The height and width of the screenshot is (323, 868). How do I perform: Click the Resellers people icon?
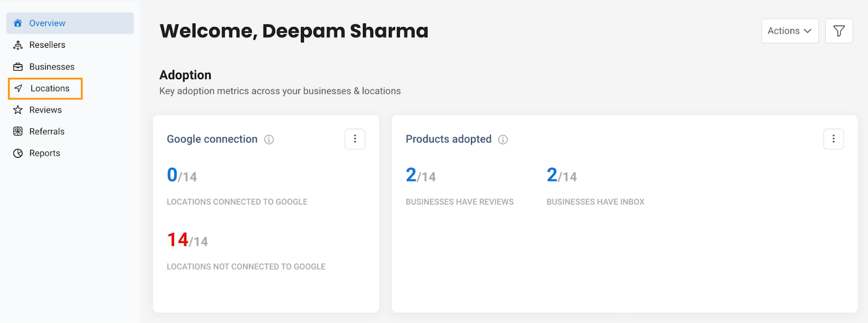tap(18, 45)
